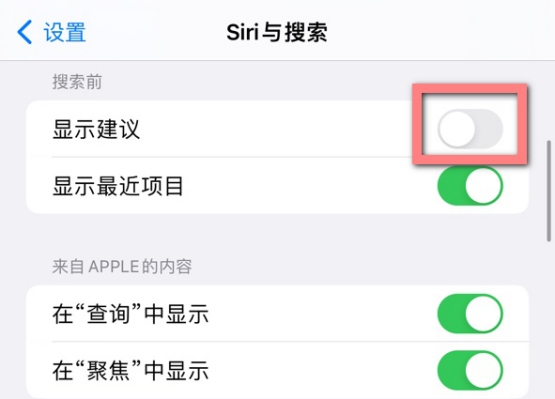Turn off 显示最近项目 switch
The image size is (555, 399).
470,186
